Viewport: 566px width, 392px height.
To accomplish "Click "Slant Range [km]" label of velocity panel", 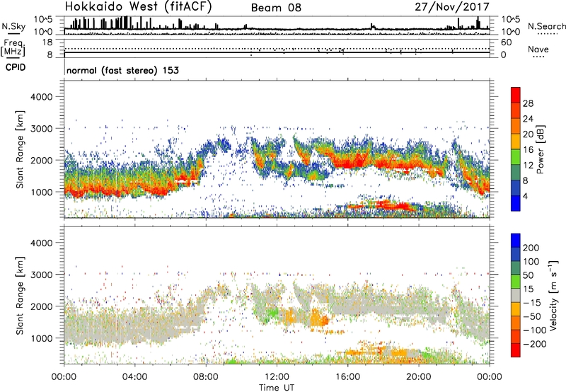I will coord(20,295).
